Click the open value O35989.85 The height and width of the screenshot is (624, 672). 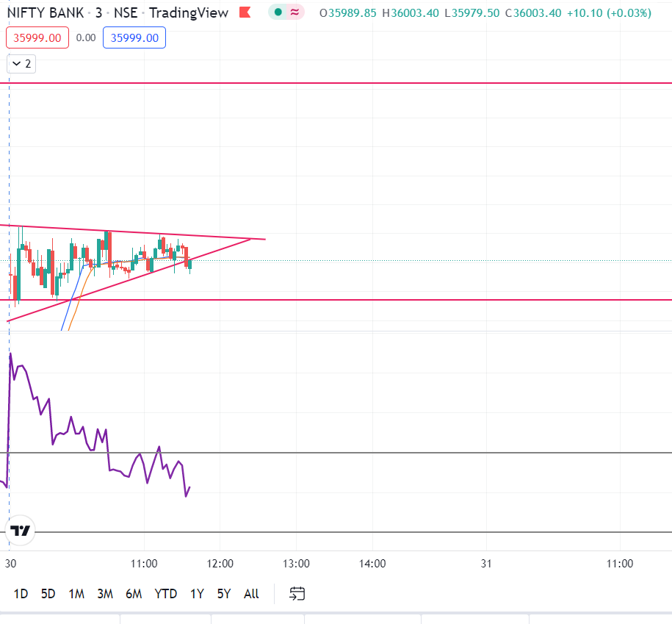[347, 13]
